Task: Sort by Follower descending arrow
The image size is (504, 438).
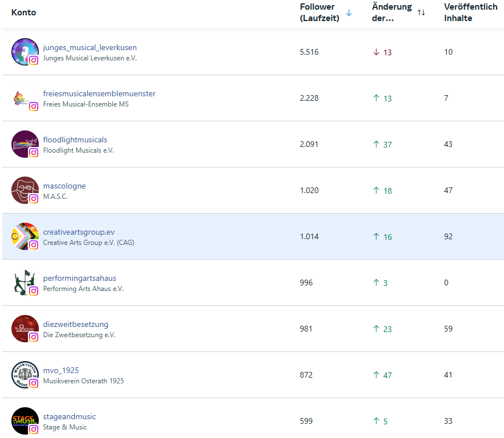Action: 349,13
